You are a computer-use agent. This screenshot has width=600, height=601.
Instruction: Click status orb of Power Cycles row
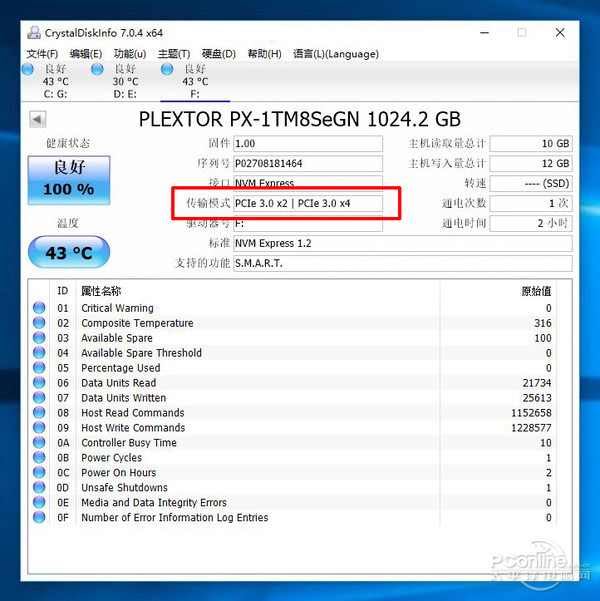(x=39, y=457)
